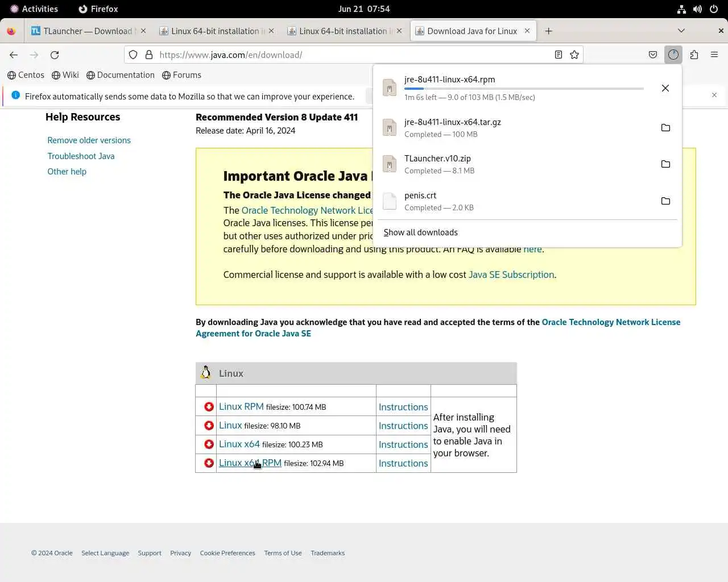Open Firefox View pinned icon
The width and height of the screenshot is (728, 582).
tap(11, 31)
